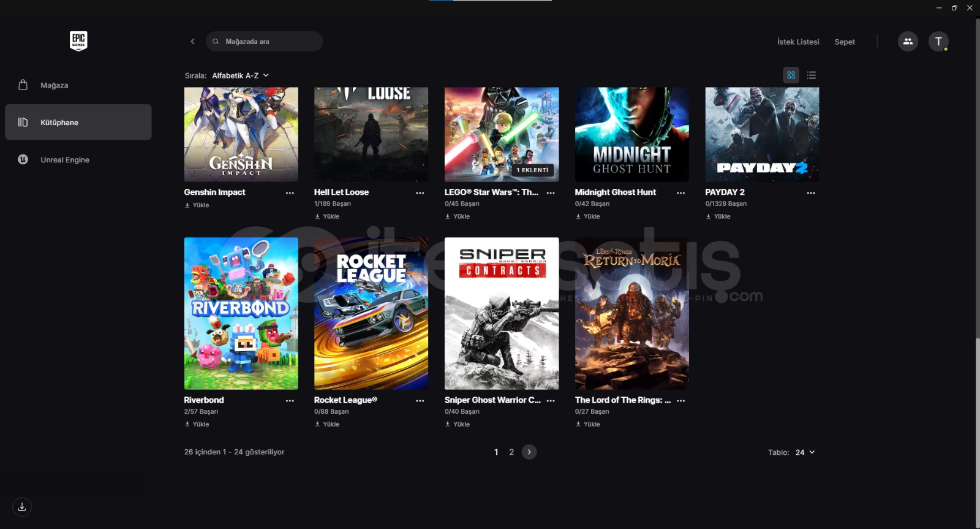
Task: Open the Sepet cart
Action: [844, 42]
